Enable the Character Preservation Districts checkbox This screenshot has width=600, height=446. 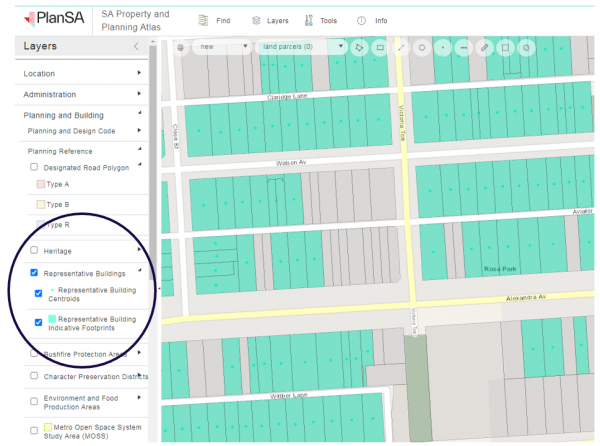pos(35,377)
